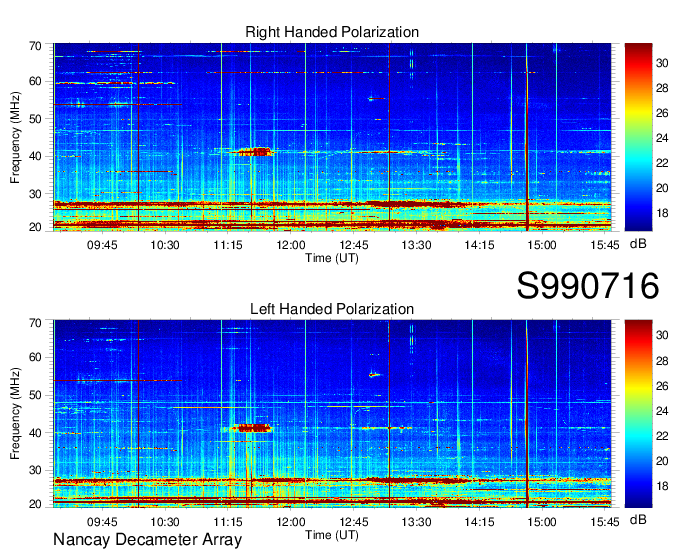The height and width of the screenshot is (552, 680).
Task: Click the 40 MHz tick of the Left Handed plot
Action: 35,433
